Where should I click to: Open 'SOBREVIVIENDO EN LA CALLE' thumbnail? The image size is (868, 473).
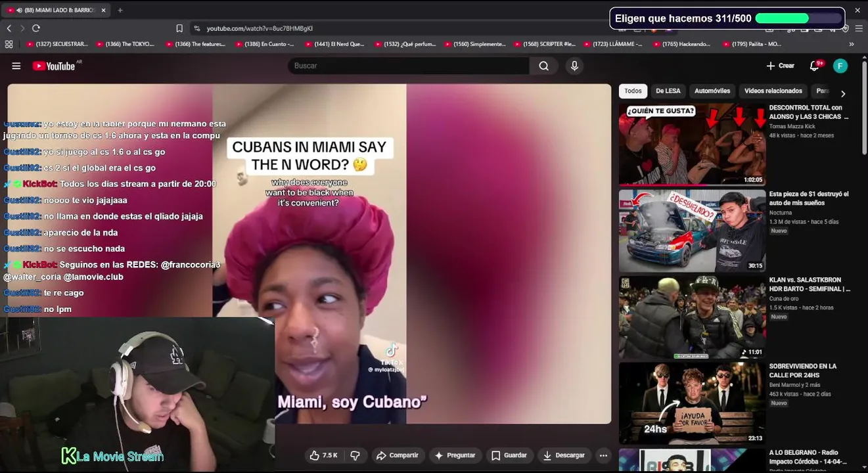tap(692, 403)
